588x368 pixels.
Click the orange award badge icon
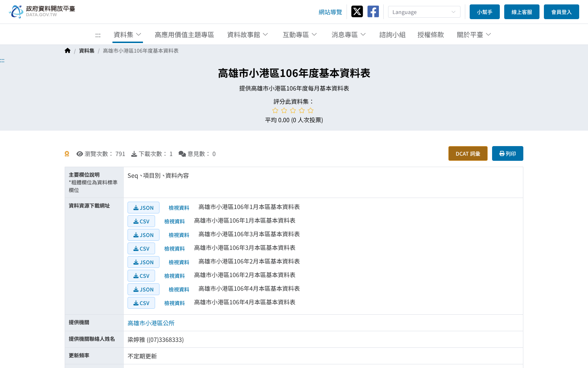pos(67,154)
